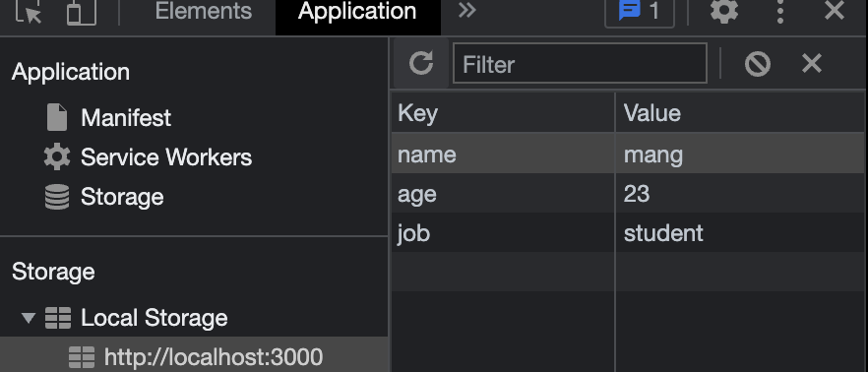Open DevTools settings with the gear icon

(x=724, y=11)
